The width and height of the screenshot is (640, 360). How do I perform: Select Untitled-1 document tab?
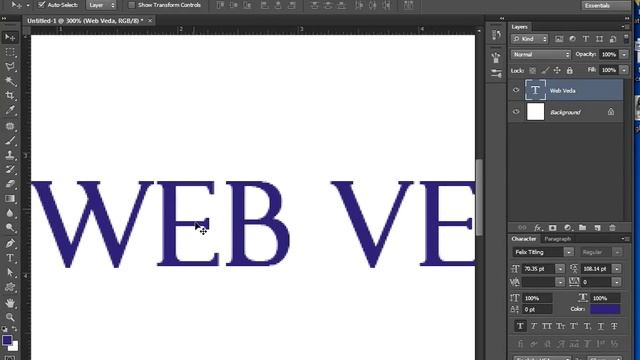coord(85,20)
